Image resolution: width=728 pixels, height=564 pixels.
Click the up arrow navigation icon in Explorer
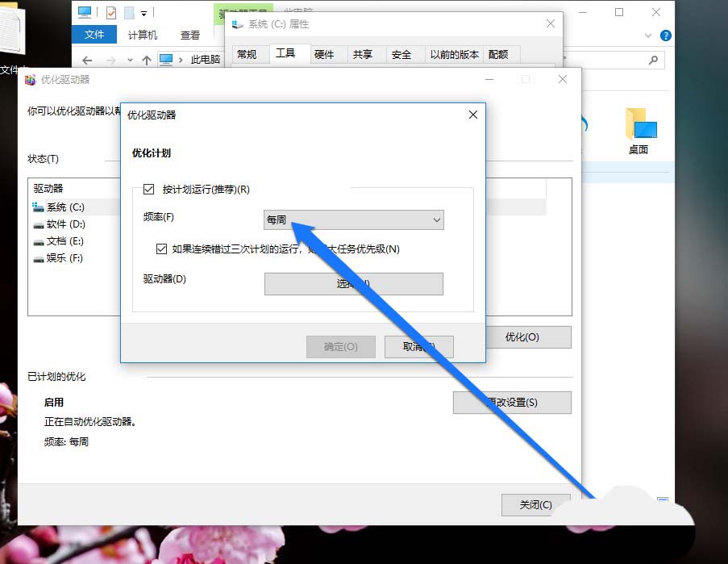pyautogui.click(x=146, y=60)
